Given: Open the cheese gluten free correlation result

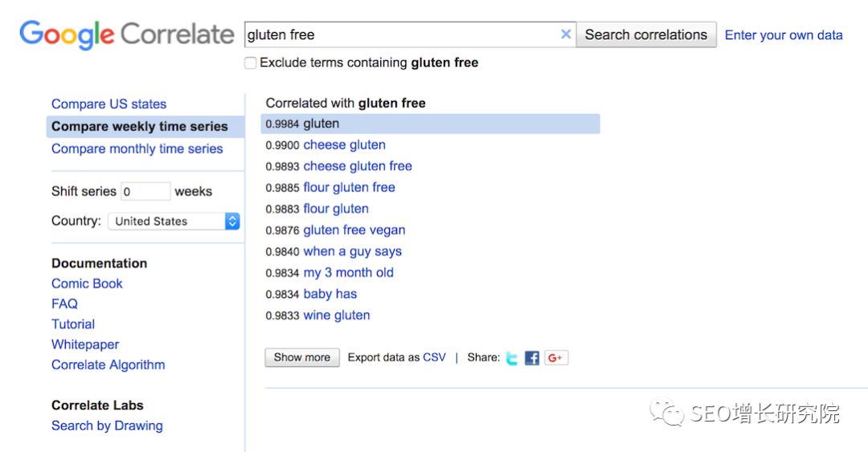Looking at the screenshot, I should pos(357,166).
